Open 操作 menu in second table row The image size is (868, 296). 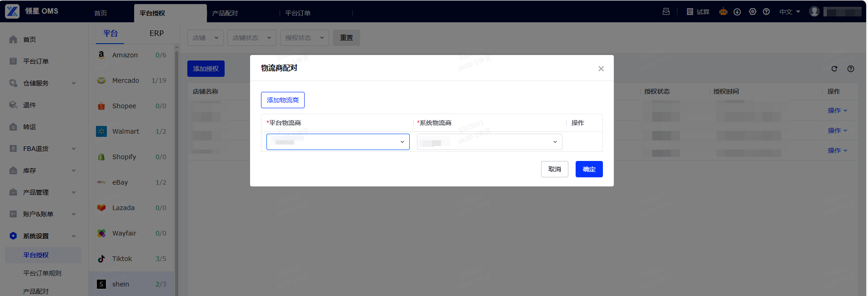pyautogui.click(x=838, y=130)
